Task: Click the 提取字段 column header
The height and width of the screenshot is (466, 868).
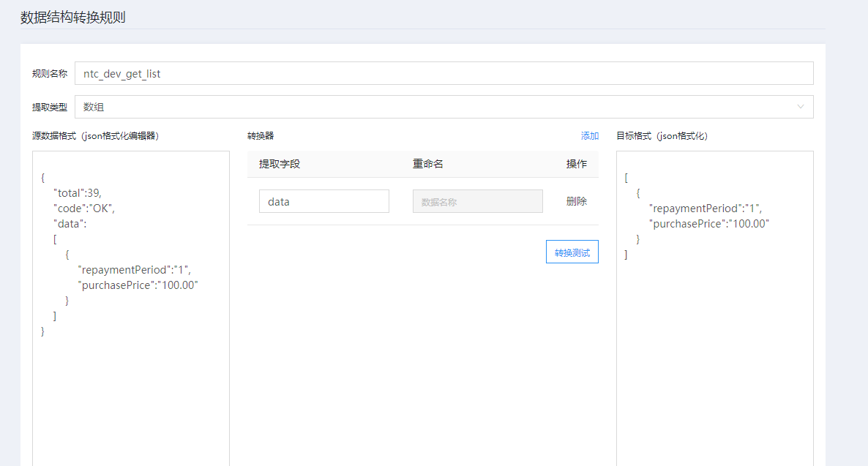Action: pyautogui.click(x=280, y=164)
